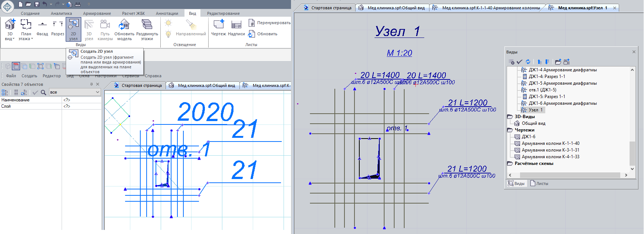This screenshot has height=234, width=644.
Task: Create a new Чертеж sheet
Action: 219,29
